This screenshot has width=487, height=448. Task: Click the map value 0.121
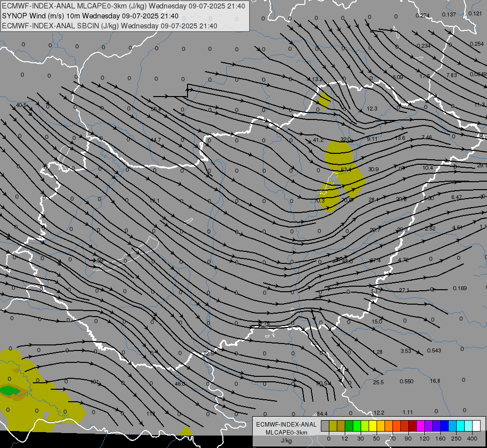[475, 13]
